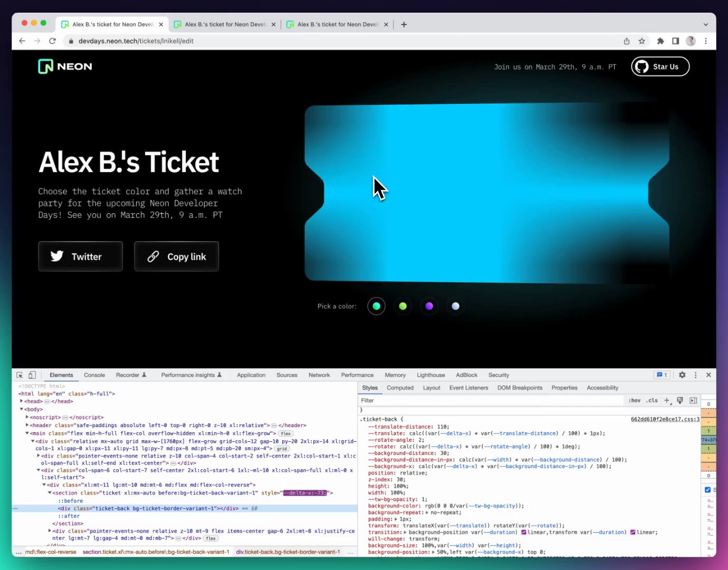Open the transition's first linear easing editor swatch
The width and height of the screenshot is (728, 570).
coord(524,532)
